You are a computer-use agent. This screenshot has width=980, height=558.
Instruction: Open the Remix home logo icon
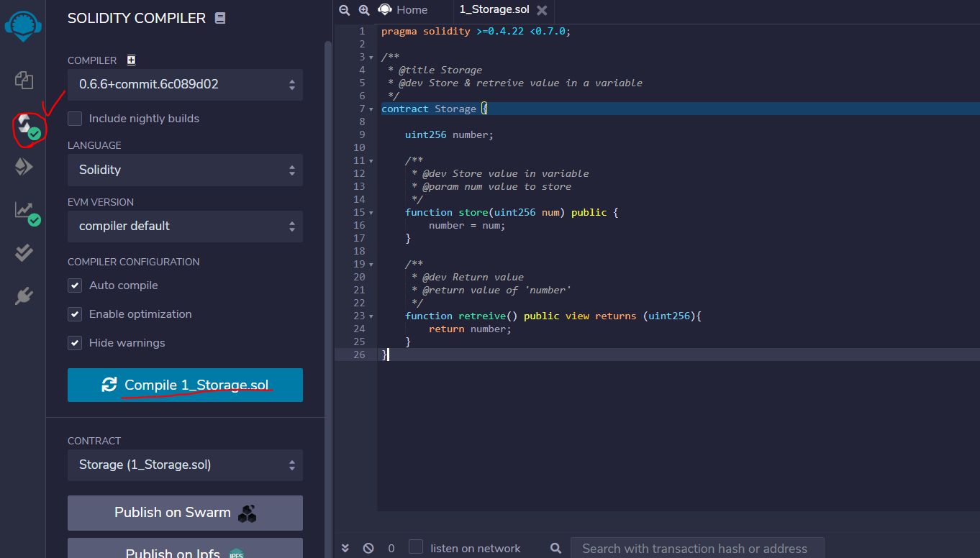[23, 26]
